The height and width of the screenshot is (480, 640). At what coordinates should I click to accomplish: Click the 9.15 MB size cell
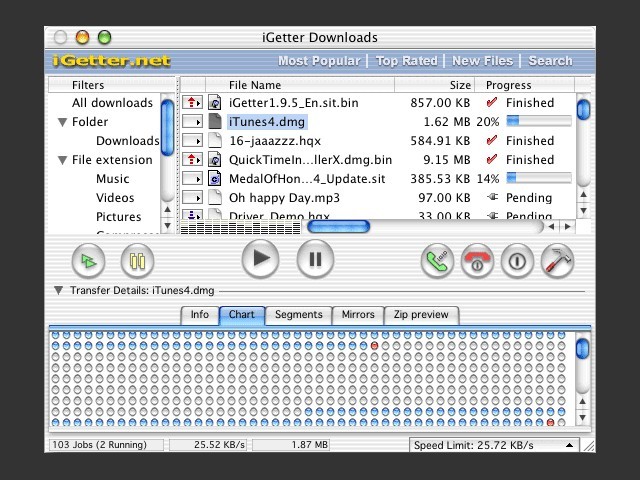click(447, 160)
